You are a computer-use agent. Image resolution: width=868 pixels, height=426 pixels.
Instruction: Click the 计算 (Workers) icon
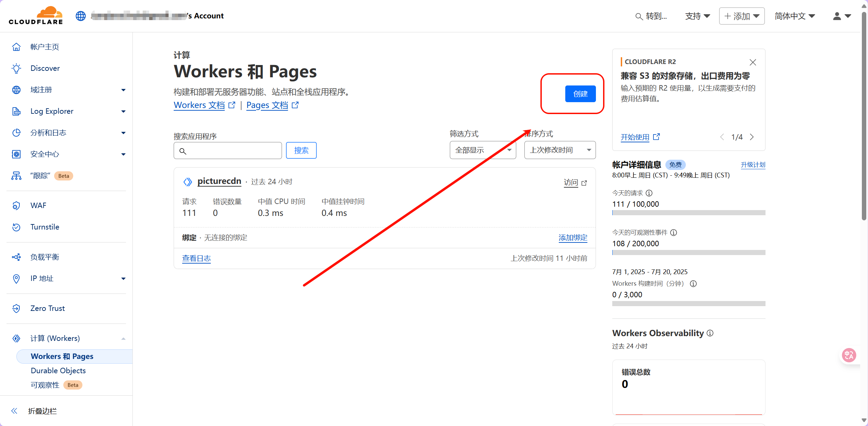(16, 338)
